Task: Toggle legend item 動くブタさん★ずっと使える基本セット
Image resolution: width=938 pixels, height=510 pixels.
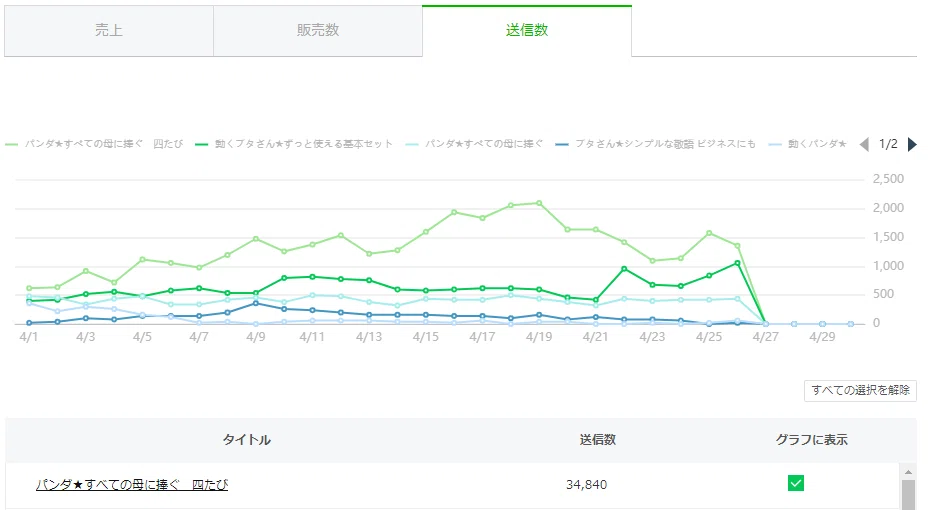Action: (x=294, y=144)
